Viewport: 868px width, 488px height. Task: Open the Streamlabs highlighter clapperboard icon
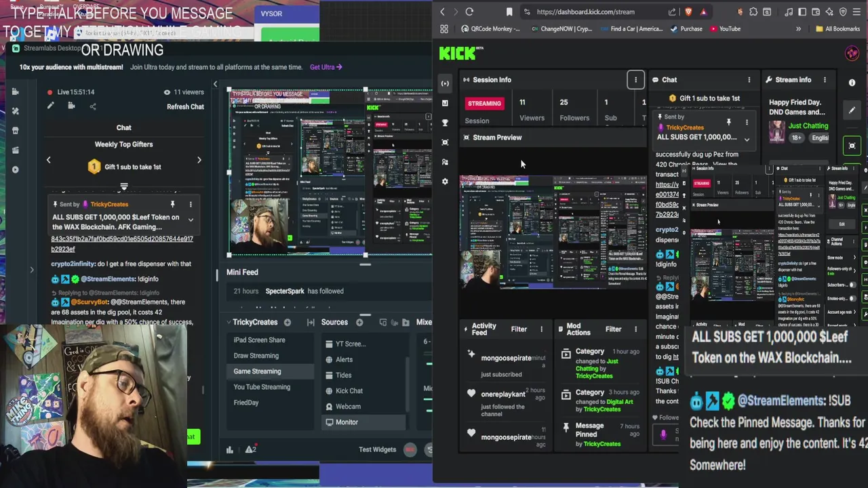[16, 150]
